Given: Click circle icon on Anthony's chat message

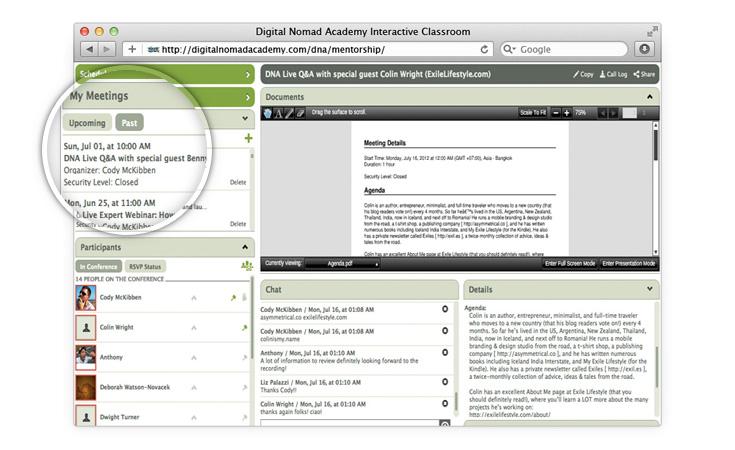Looking at the screenshot, I should coord(445,352).
